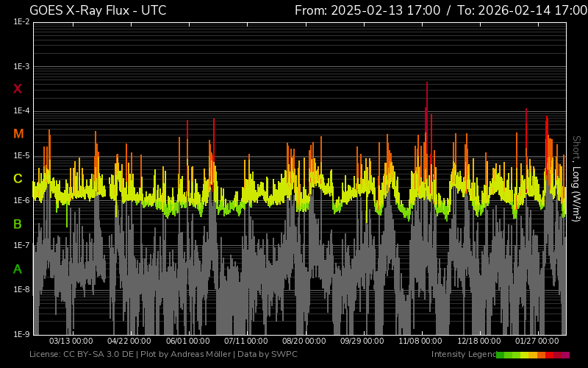
Task: Click the 01/27 00:00 date marker
Action: click(x=537, y=342)
